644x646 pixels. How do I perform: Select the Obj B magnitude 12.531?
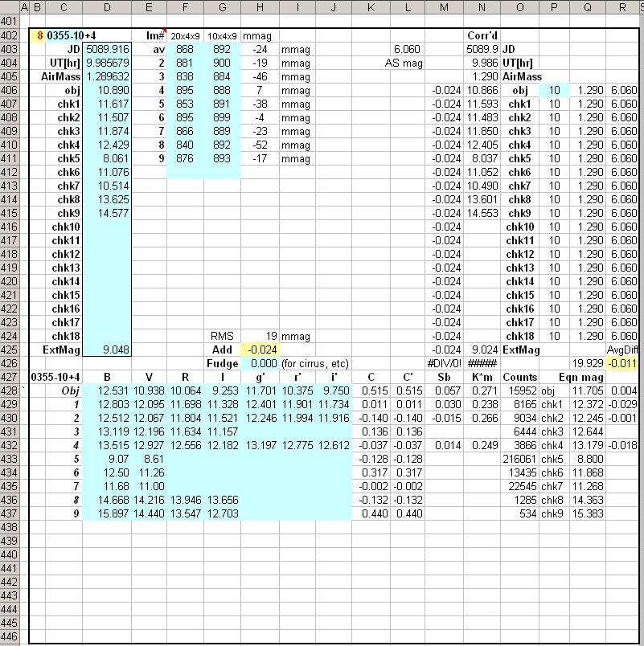click(107, 390)
